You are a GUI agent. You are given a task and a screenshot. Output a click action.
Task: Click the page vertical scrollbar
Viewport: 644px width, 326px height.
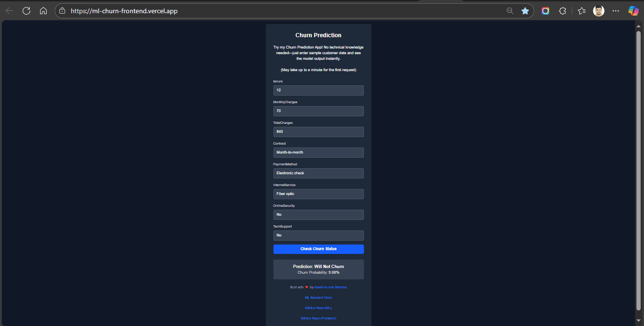(x=639, y=170)
